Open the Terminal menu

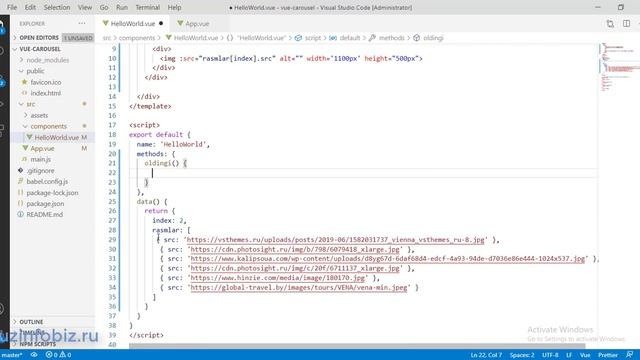[x=147, y=7]
